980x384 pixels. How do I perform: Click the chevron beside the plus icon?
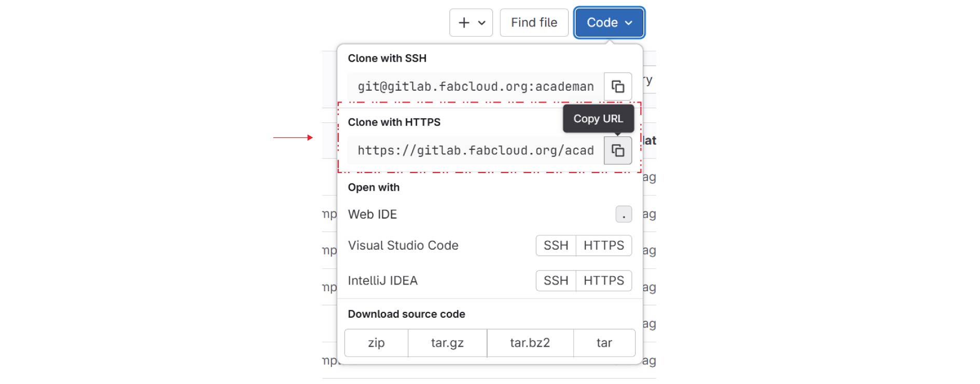[x=481, y=23]
